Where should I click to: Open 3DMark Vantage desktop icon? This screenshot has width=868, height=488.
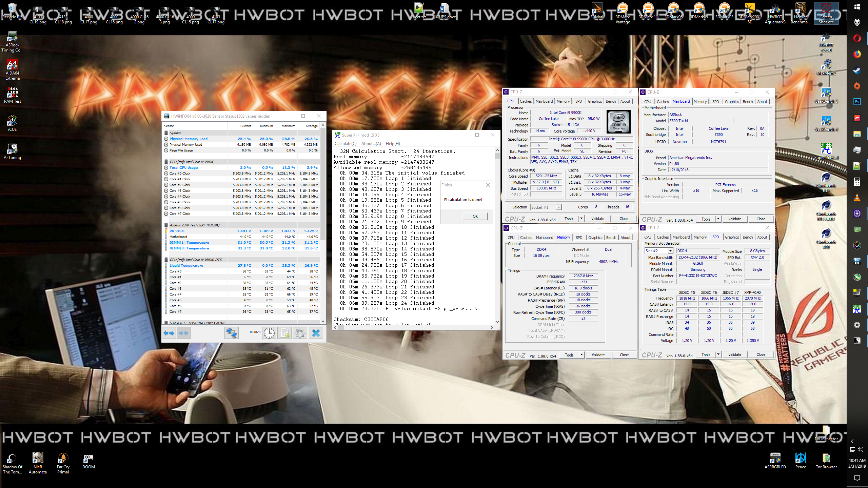coord(623,14)
